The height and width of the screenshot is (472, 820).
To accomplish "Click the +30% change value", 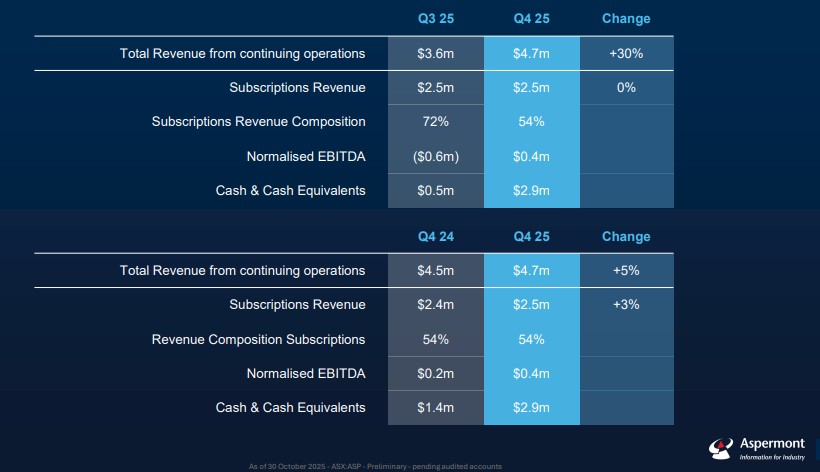I will [626, 53].
